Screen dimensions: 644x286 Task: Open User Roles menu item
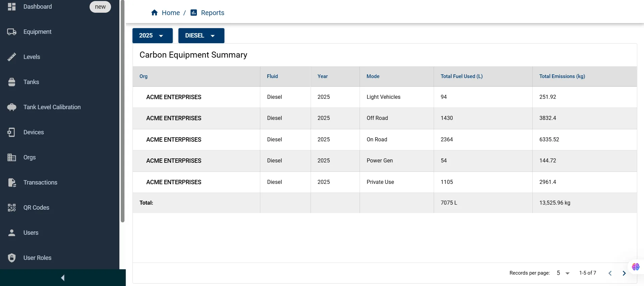pos(37,258)
